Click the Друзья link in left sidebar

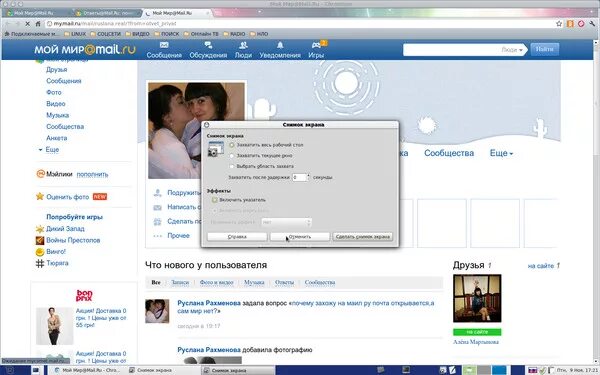[x=57, y=70]
